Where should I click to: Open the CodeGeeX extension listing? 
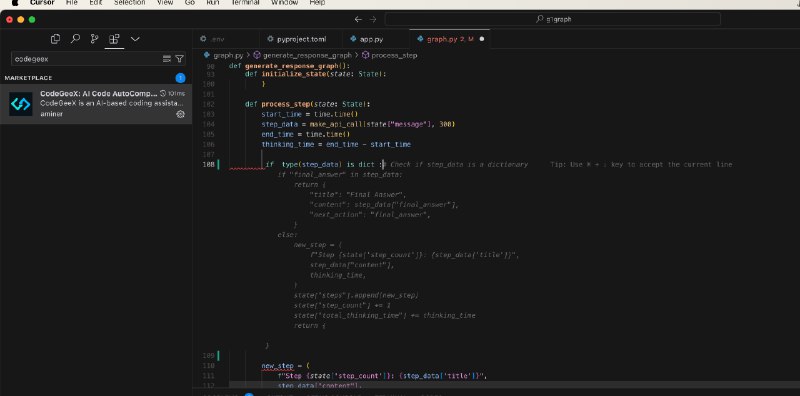[96, 104]
